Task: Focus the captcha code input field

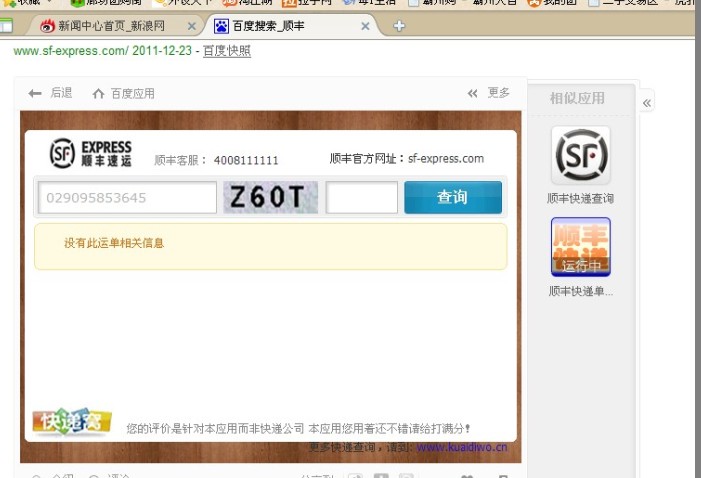Action: (362, 197)
